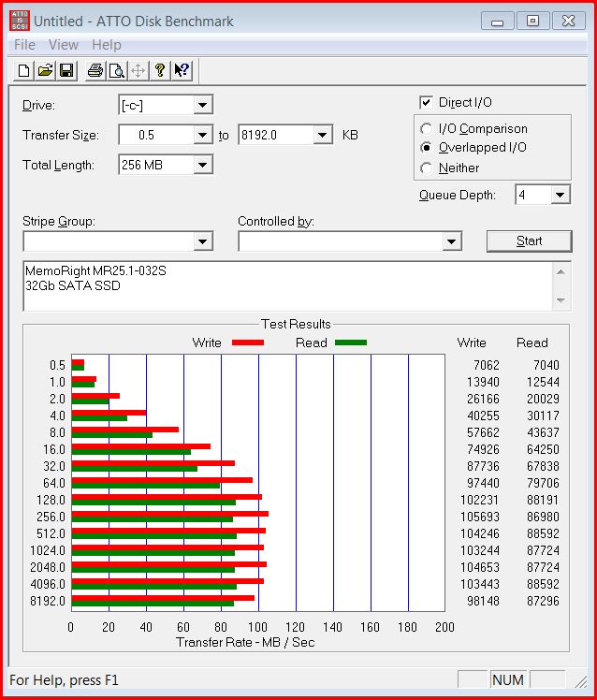The width and height of the screenshot is (597, 700).
Task: Click the Open file toolbar icon
Action: tap(46, 70)
